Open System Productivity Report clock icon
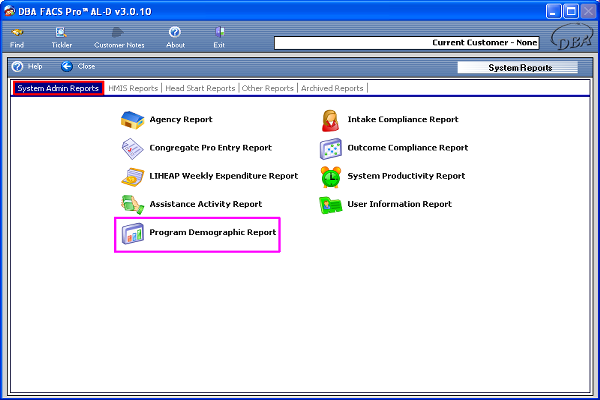 tap(331, 177)
